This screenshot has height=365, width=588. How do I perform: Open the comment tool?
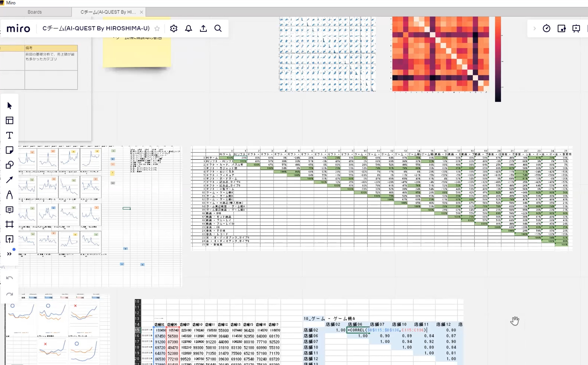pos(9,209)
